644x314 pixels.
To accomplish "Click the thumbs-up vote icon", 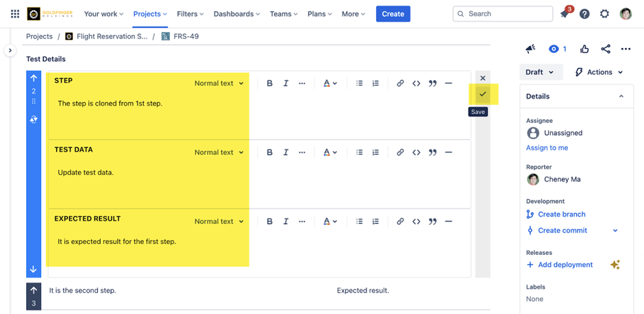I will point(584,49).
